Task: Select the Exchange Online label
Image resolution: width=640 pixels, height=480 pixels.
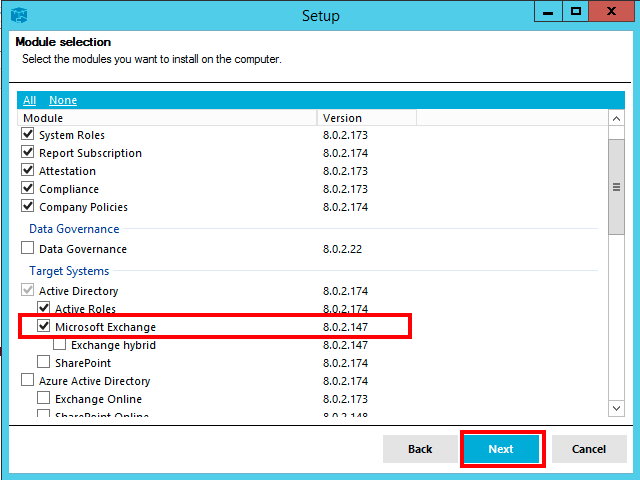Action: pos(99,399)
